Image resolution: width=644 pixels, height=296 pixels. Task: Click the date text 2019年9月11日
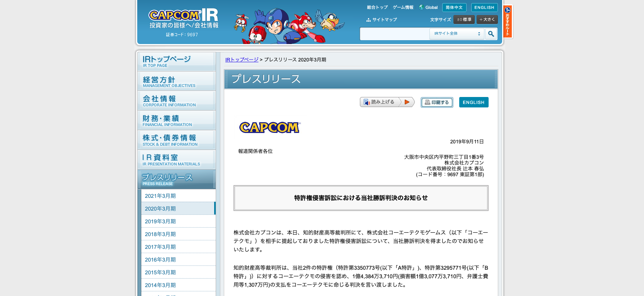(467, 142)
